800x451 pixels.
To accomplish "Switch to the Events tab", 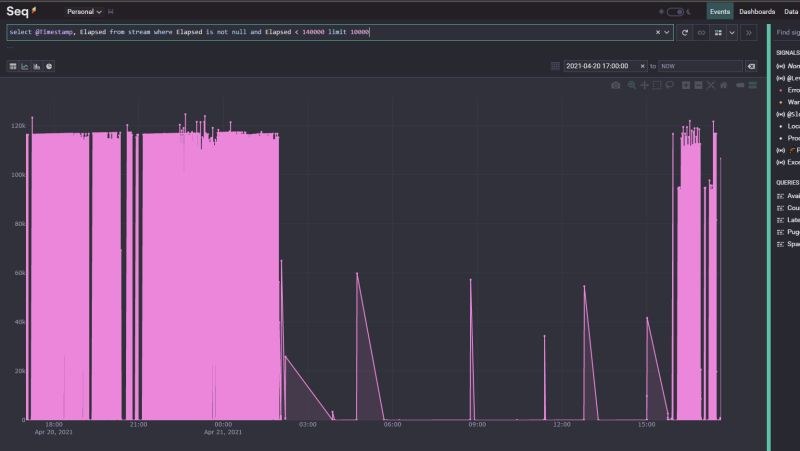I will click(x=719, y=12).
